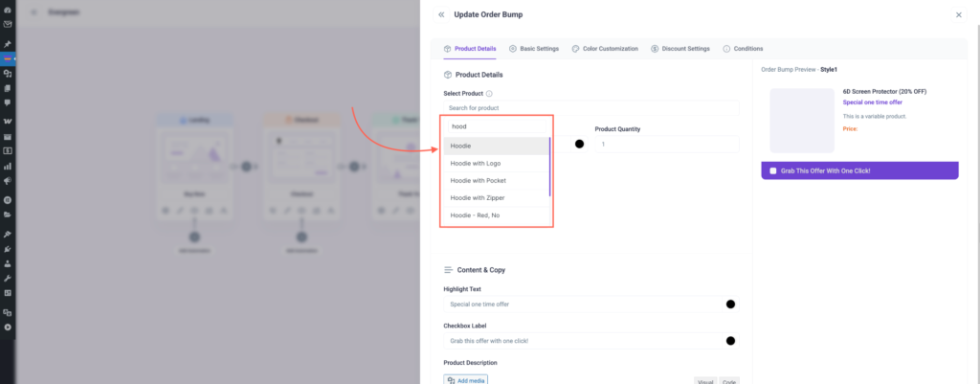Switch to the Basic Settings tab
Viewport: 980px width, 384px height.
click(533, 48)
